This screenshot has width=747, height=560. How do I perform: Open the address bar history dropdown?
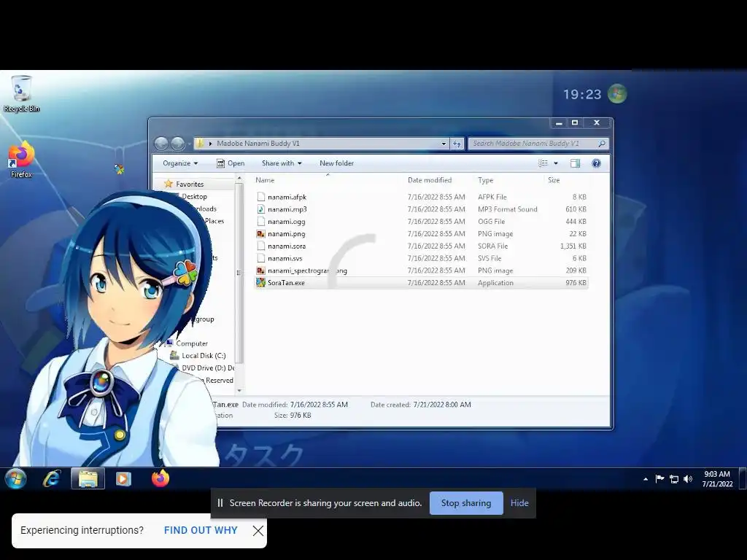coord(444,144)
